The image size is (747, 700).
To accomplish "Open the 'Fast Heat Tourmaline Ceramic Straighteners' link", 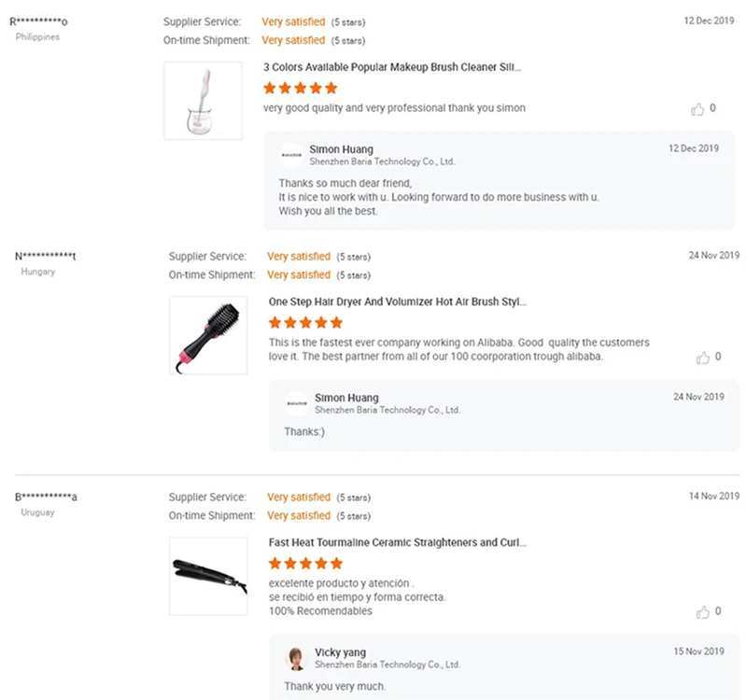I will click(398, 542).
